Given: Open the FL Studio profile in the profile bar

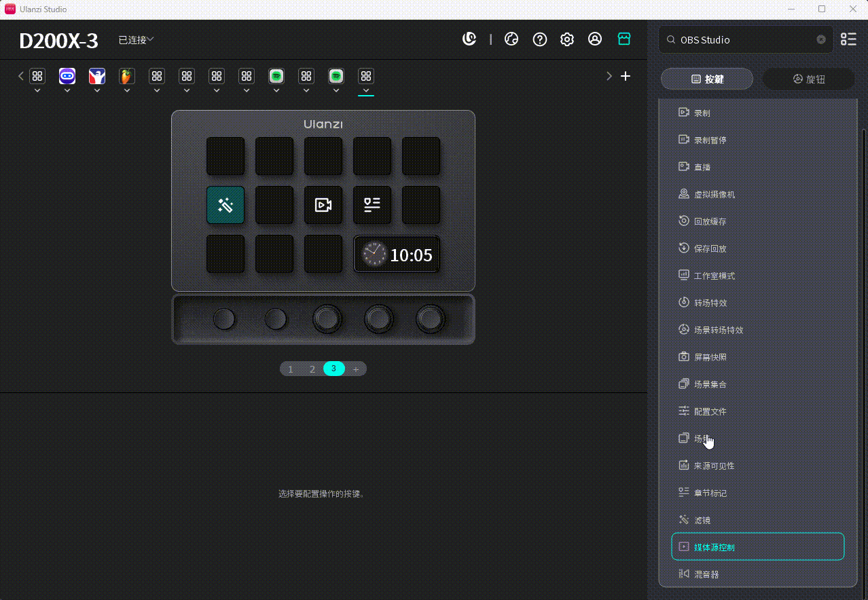Looking at the screenshot, I should [x=126, y=76].
